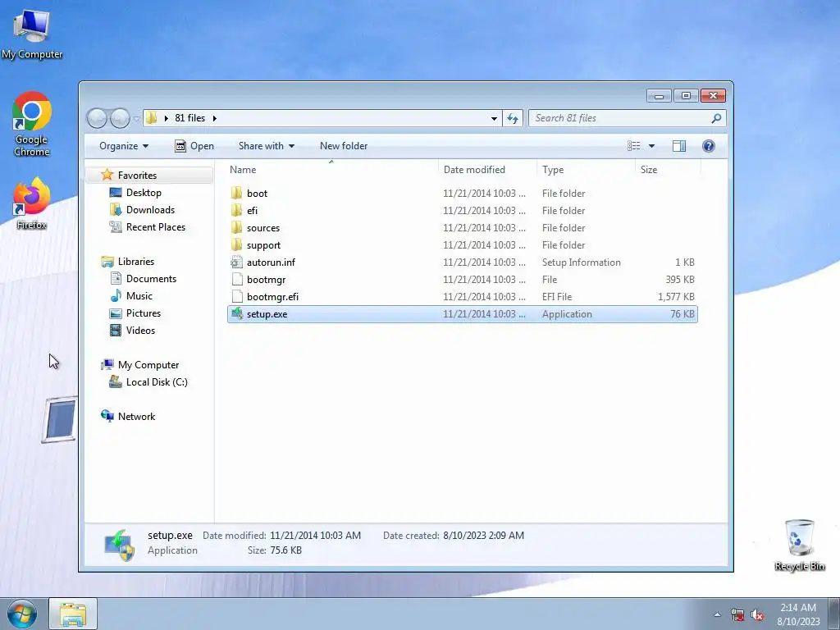Change view using the view icon
Viewport: 840px width, 630px height.
tap(634, 146)
